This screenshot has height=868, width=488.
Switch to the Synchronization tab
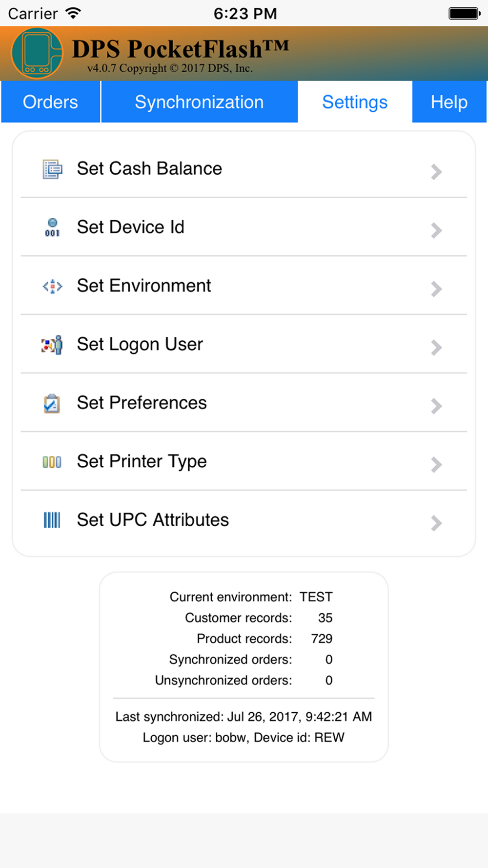tap(200, 102)
